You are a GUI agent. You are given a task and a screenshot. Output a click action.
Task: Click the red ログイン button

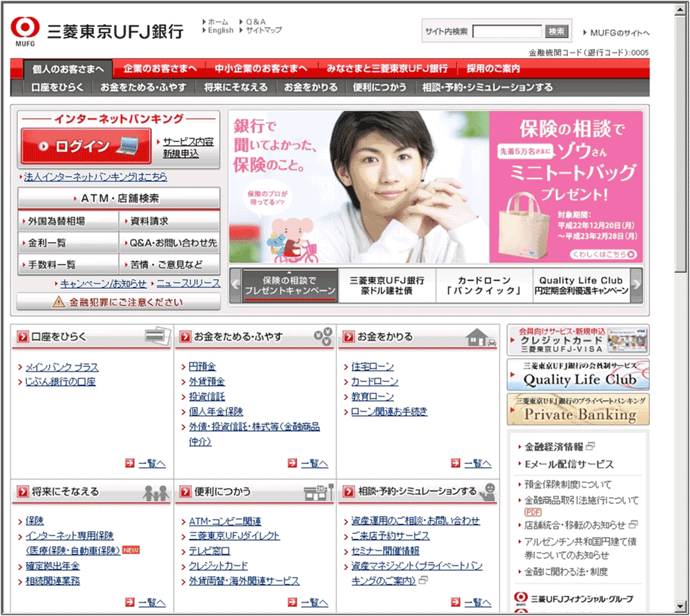click(x=87, y=146)
